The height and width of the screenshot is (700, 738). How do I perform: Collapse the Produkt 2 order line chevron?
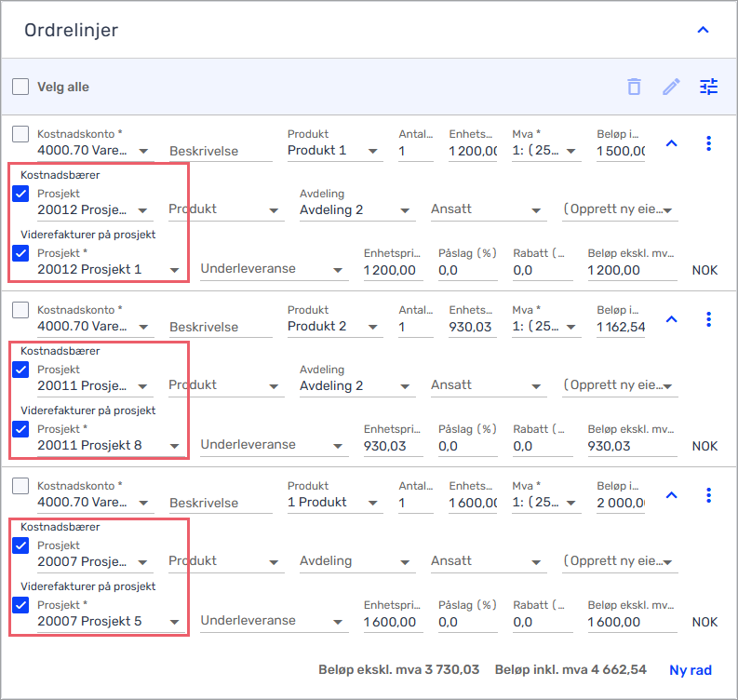click(672, 319)
